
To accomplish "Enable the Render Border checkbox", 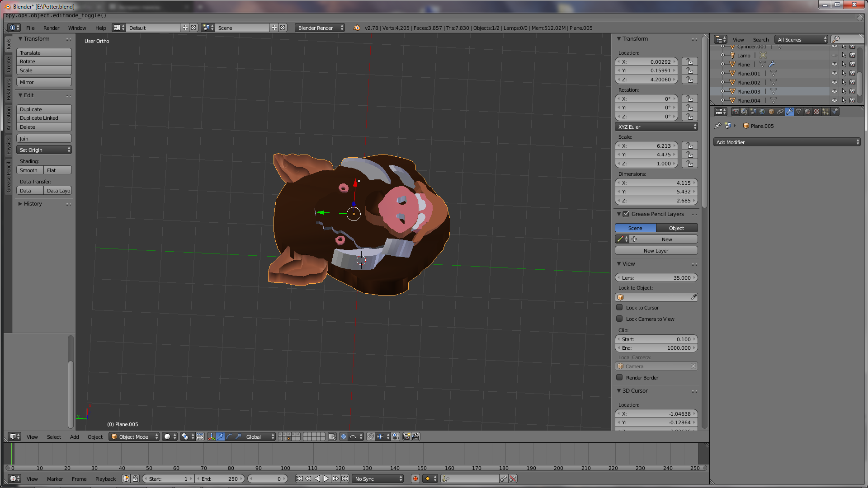I will [619, 377].
